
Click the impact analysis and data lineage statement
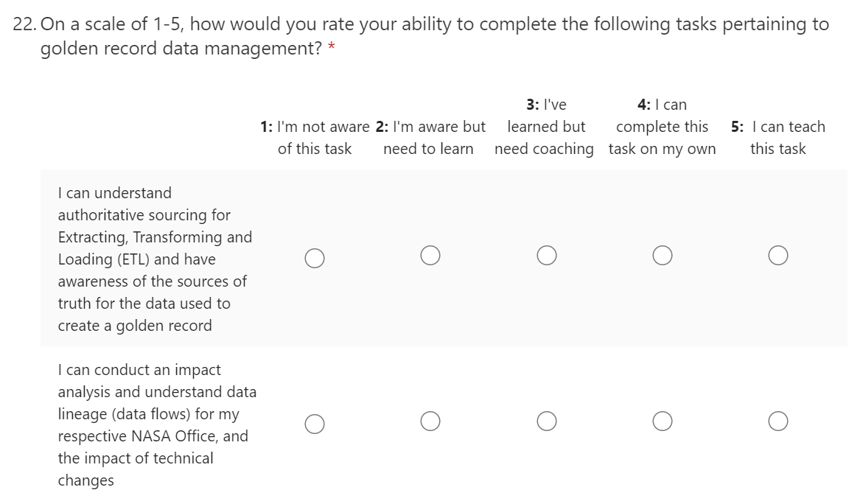coord(156,425)
